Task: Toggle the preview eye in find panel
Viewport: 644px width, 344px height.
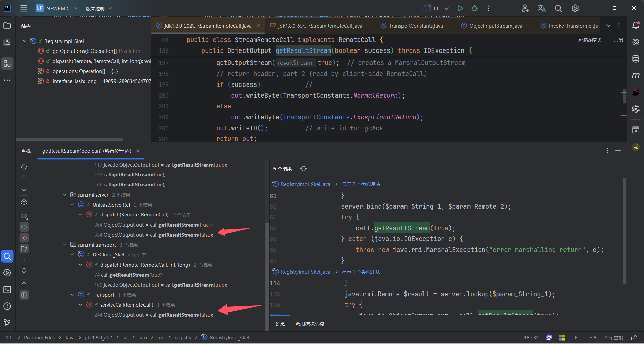Action: (24, 216)
